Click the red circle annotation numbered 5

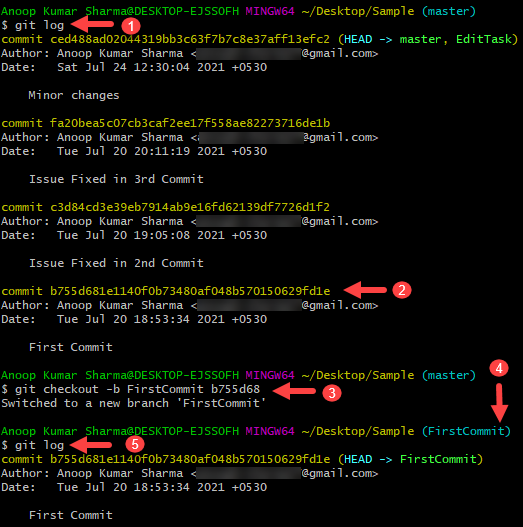[x=135, y=444]
